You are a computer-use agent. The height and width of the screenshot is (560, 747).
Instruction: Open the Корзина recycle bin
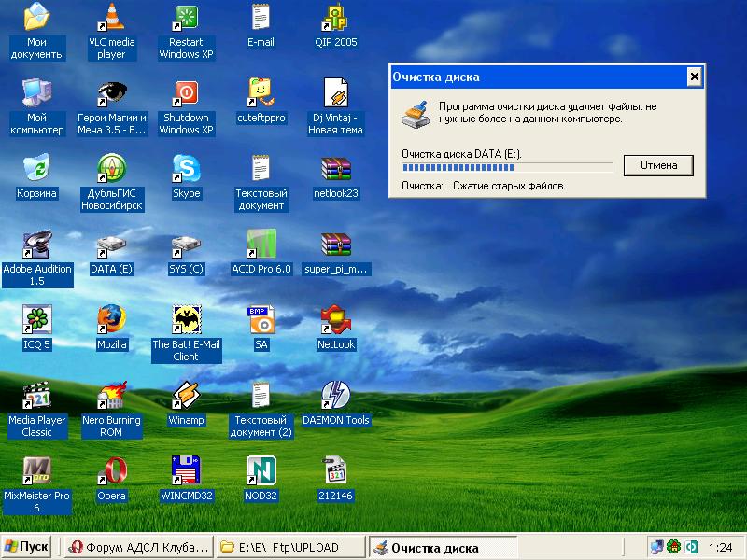(x=36, y=168)
